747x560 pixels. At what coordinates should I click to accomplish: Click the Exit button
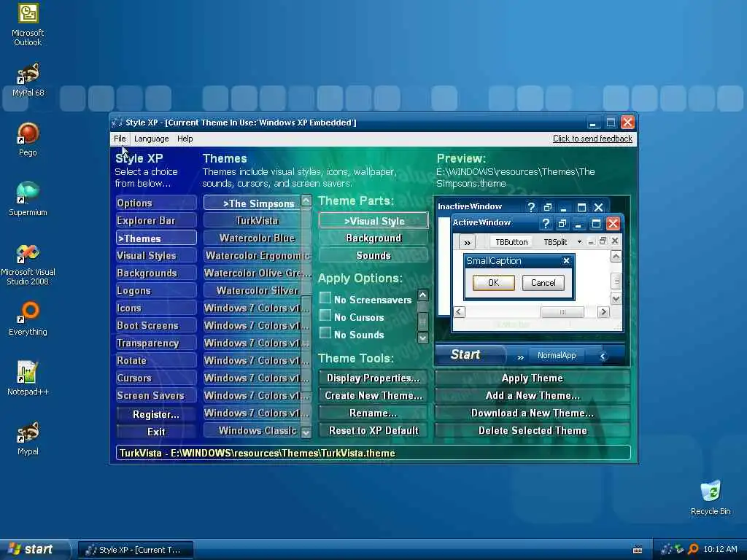coord(156,432)
